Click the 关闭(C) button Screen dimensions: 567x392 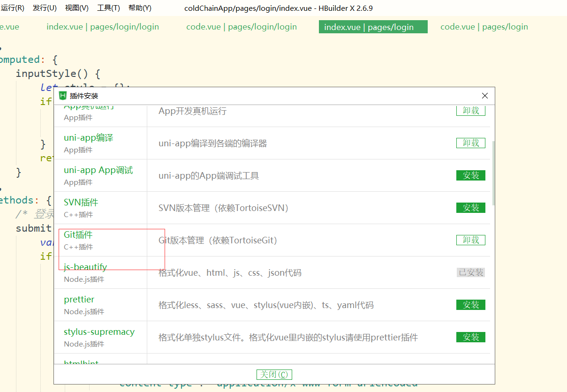pyautogui.click(x=274, y=374)
